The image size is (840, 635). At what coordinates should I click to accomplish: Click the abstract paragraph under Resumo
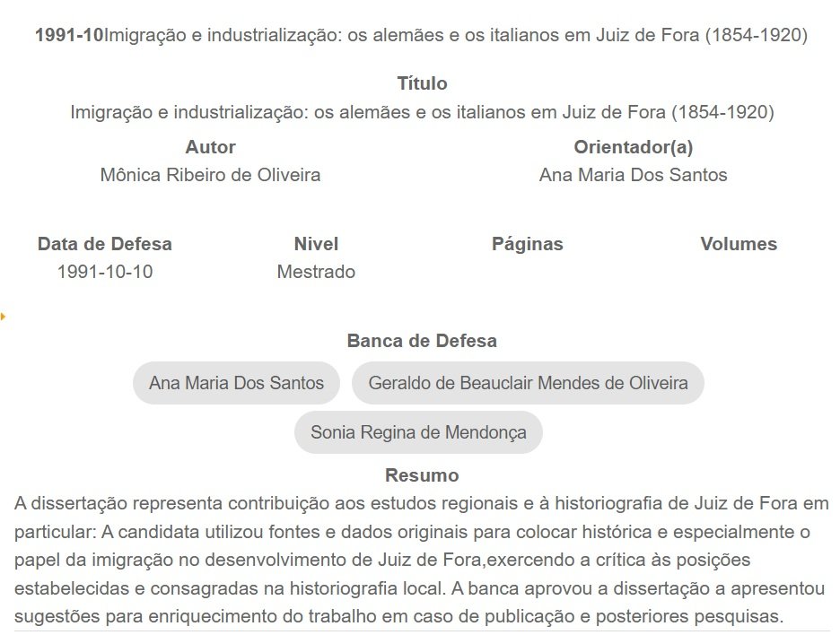click(420, 560)
